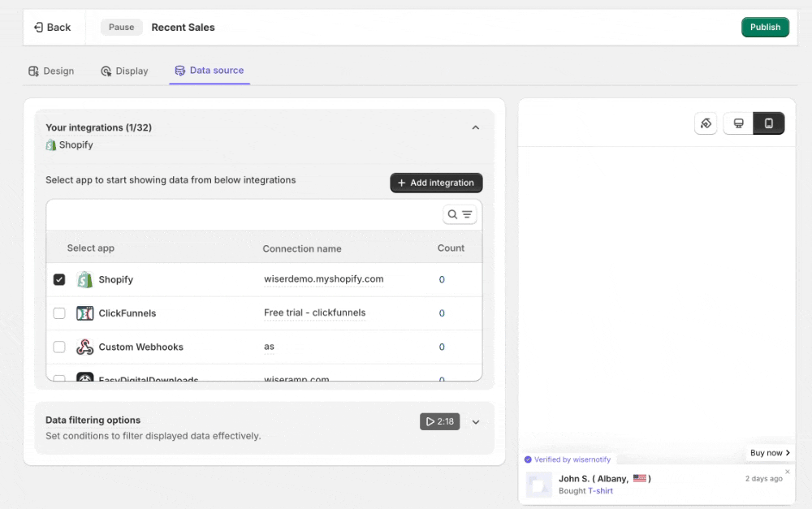This screenshot has width=812, height=509.
Task: Switch preview to mobile view
Action: [x=768, y=123]
